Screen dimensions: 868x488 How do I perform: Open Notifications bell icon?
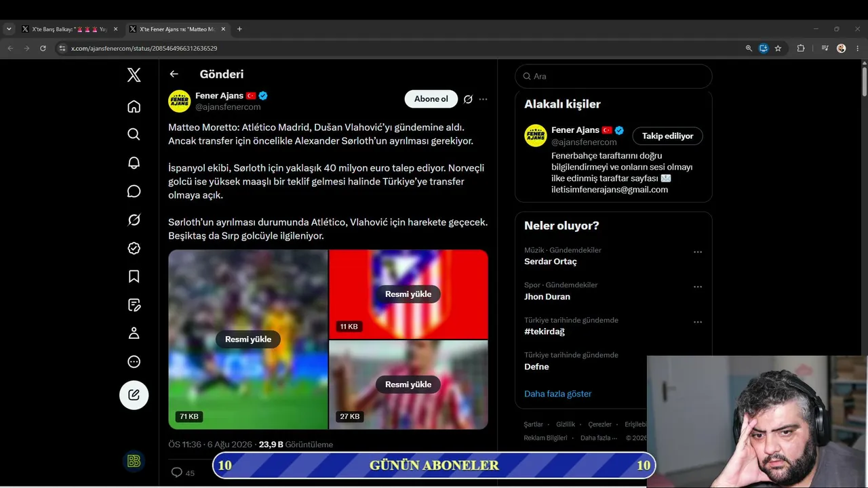tap(134, 163)
